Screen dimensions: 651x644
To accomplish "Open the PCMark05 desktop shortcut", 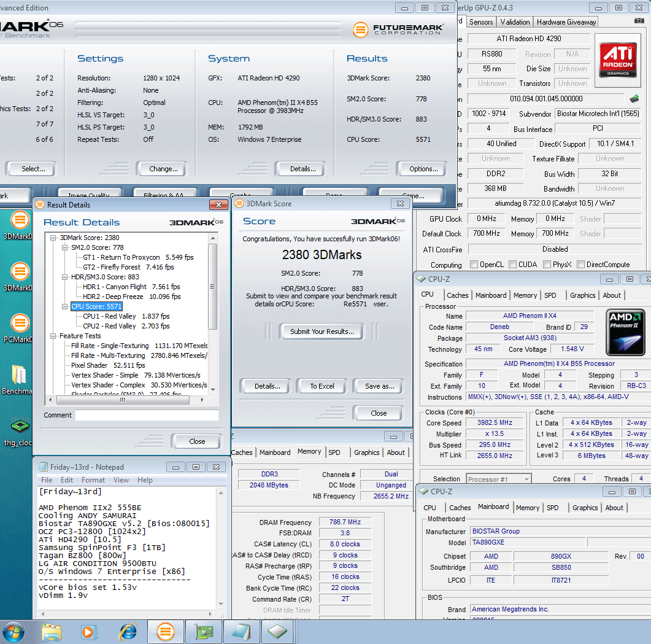I will [x=20, y=323].
